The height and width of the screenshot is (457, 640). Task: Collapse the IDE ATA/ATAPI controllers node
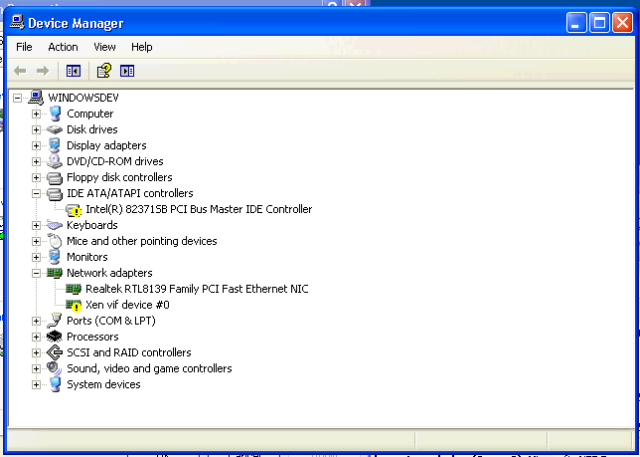pos(36,193)
